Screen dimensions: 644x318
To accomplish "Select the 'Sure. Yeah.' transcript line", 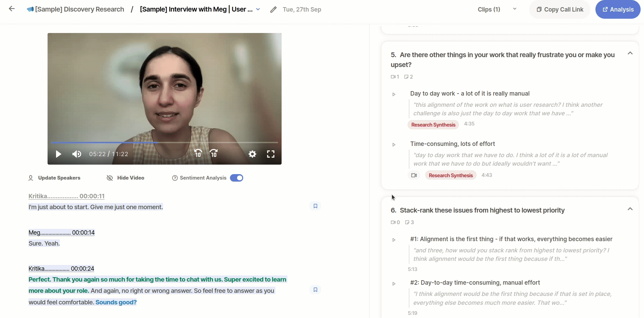I will 44,244.
